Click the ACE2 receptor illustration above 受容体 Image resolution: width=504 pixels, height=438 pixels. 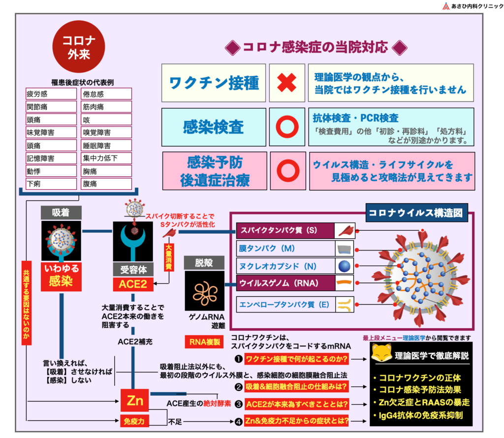coord(133,241)
